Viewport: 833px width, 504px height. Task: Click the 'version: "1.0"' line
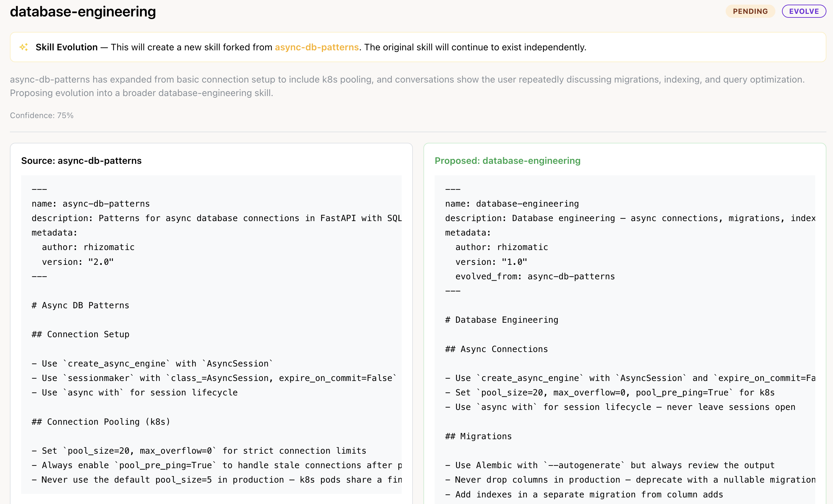(x=491, y=262)
